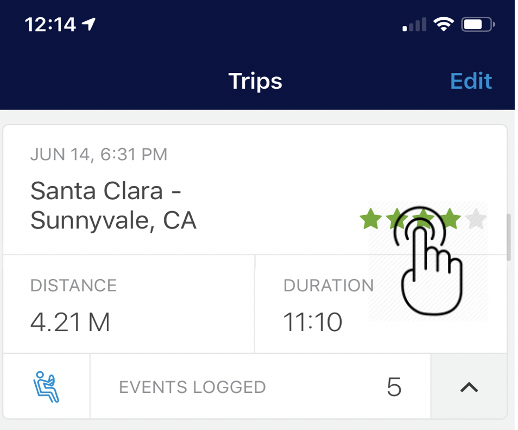
Task: Tap the Distance 4.21 M cell
Action: (129, 304)
